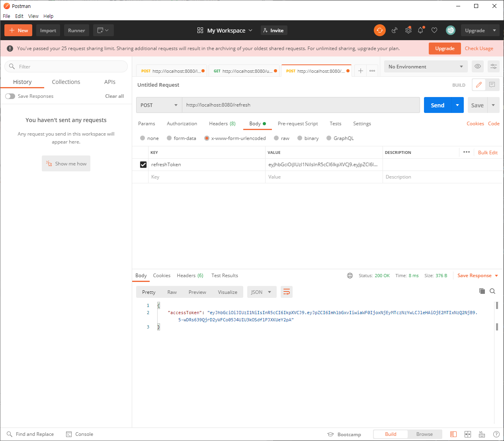Viewport: 504px width, 441px height.
Task: Copy response body with the copy icon
Action: [482, 291]
